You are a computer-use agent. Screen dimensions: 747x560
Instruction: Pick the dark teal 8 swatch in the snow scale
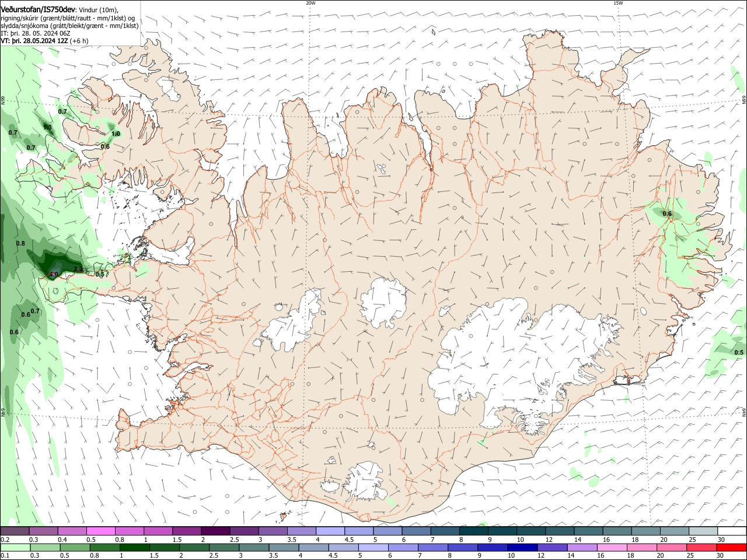click(x=473, y=531)
